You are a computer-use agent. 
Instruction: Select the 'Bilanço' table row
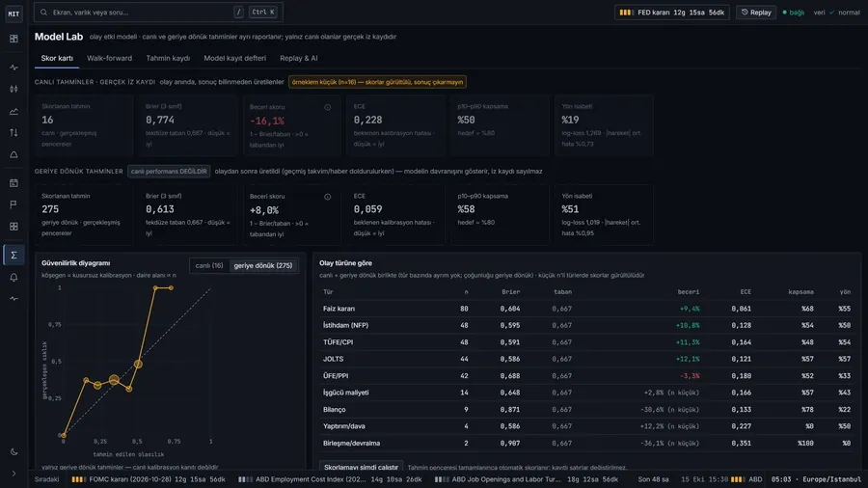pyautogui.click(x=586, y=410)
